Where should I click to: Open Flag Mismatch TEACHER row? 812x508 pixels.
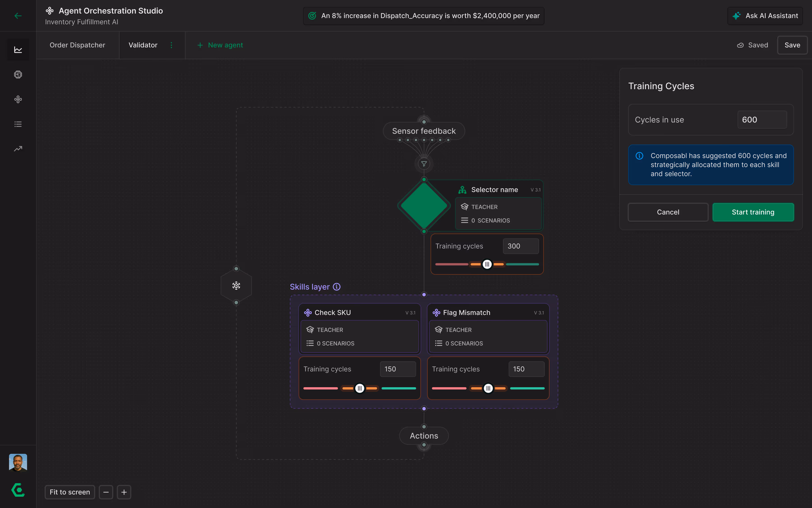pyautogui.click(x=488, y=330)
